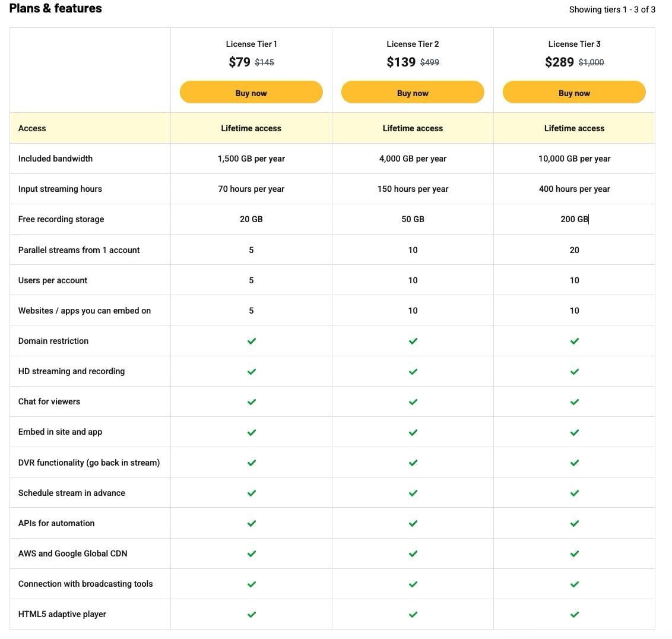Click the HTML5 adaptive player checkmark under Tier 2

tap(413, 614)
